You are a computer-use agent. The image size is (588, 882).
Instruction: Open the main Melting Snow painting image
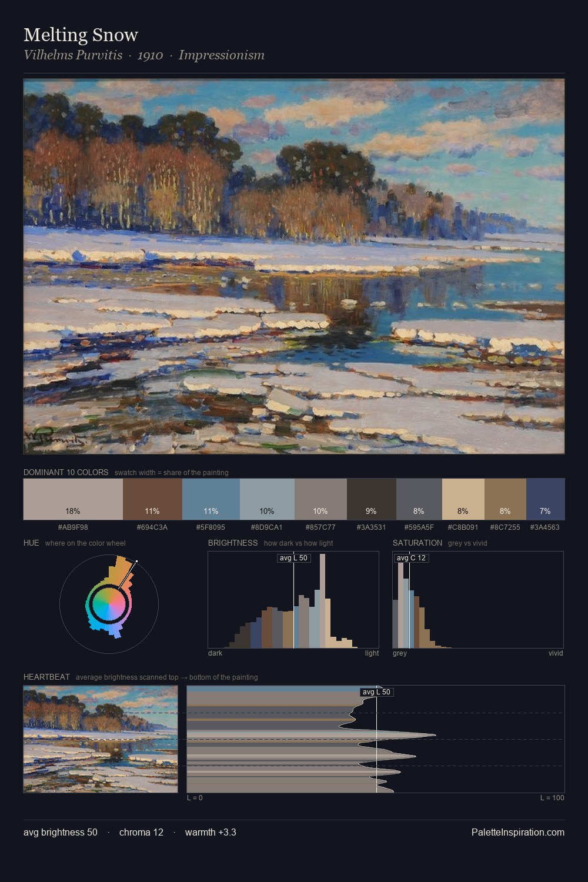pos(294,266)
